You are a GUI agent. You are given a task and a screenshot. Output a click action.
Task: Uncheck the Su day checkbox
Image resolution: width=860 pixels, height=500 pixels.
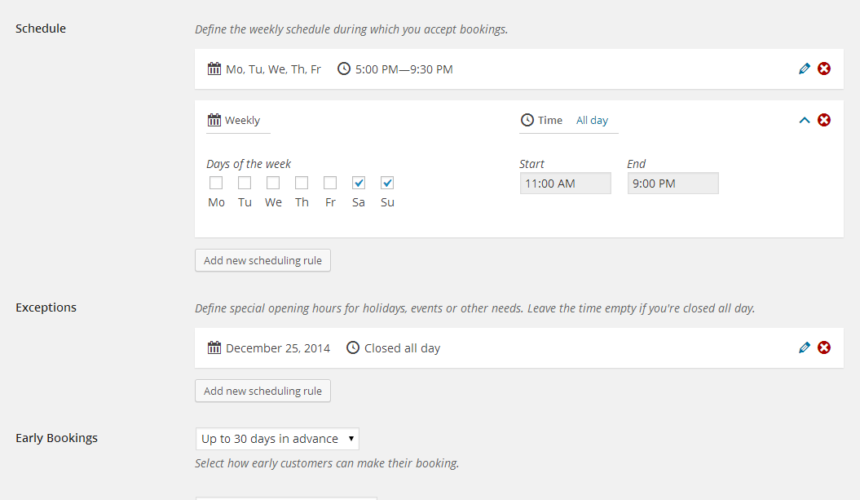click(387, 183)
